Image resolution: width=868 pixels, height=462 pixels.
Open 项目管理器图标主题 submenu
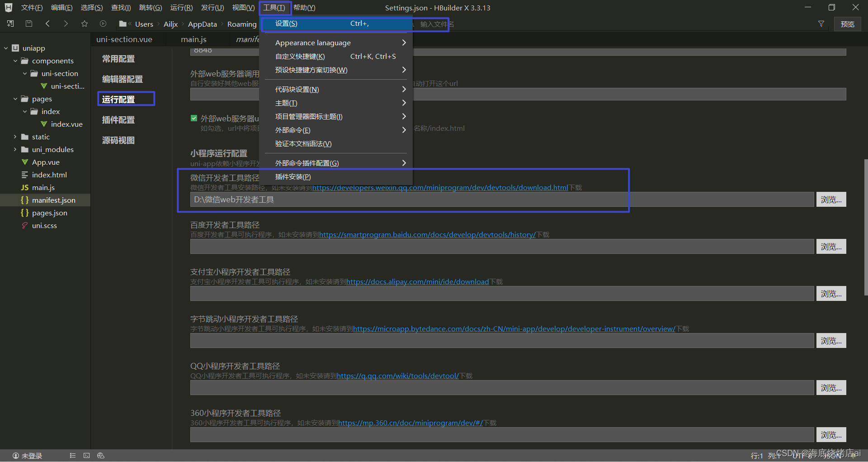click(336, 116)
